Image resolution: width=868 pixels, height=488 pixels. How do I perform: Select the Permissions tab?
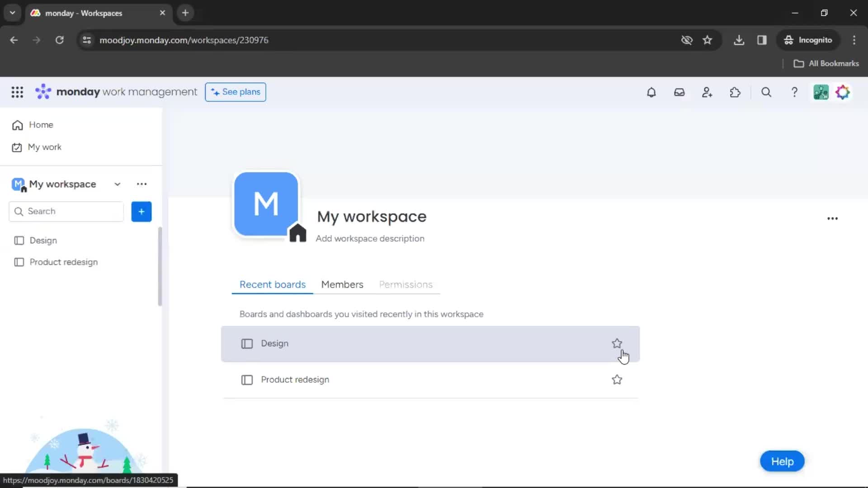406,284
